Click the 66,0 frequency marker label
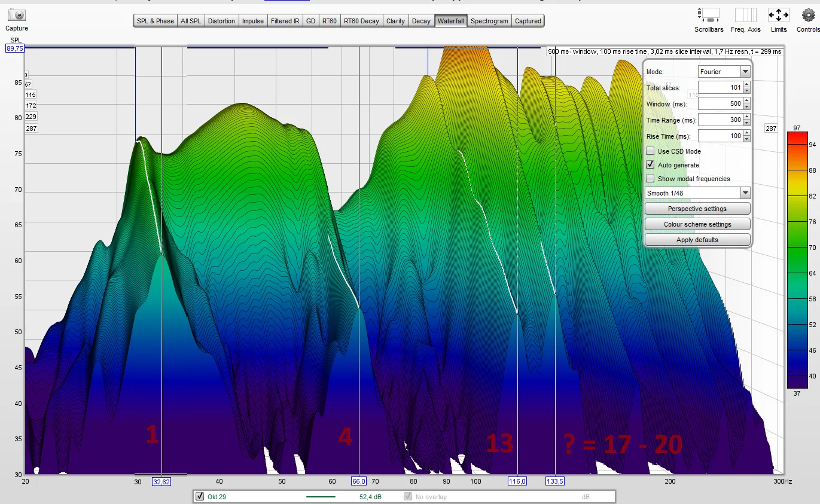This screenshot has width=820, height=504. [359, 481]
